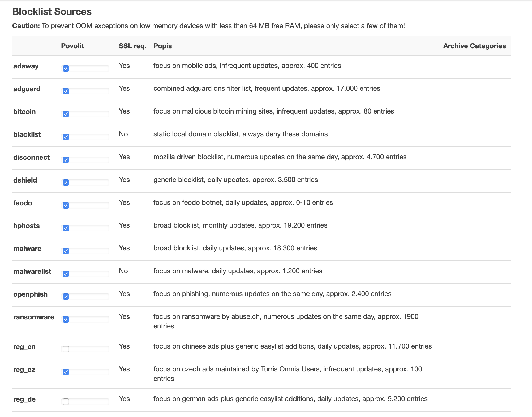Click the SSL req. column header
The image size is (532, 417).
[x=132, y=46]
